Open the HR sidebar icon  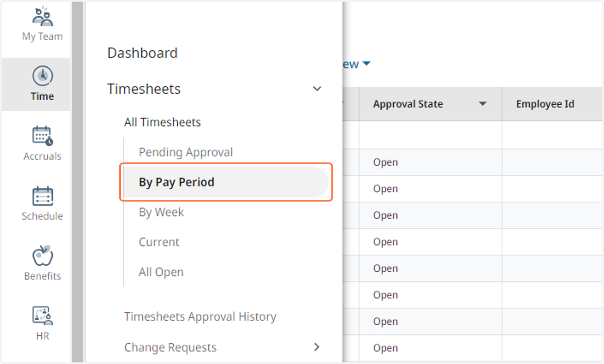tap(42, 316)
